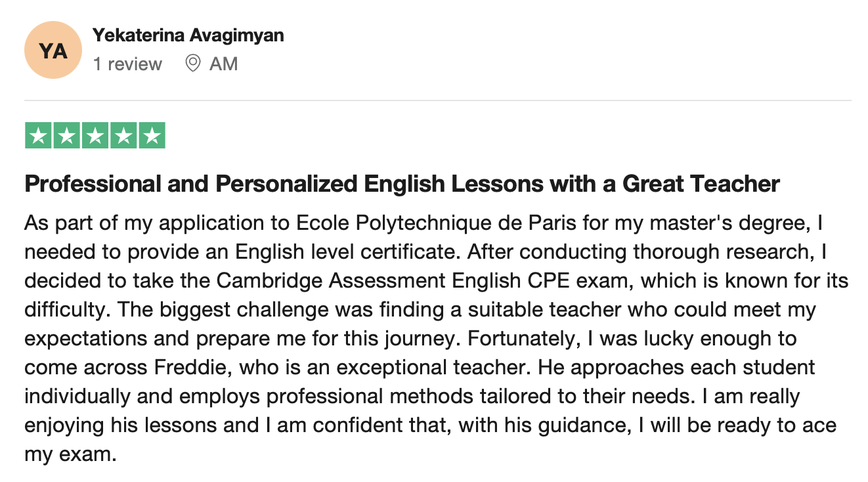Open the review title heading
This screenshot has width=868, height=482.
[x=402, y=184]
